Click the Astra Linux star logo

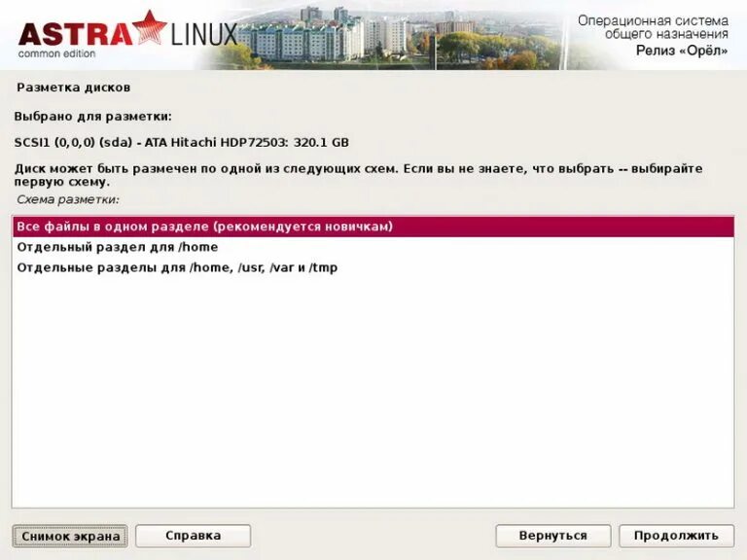tap(149, 26)
